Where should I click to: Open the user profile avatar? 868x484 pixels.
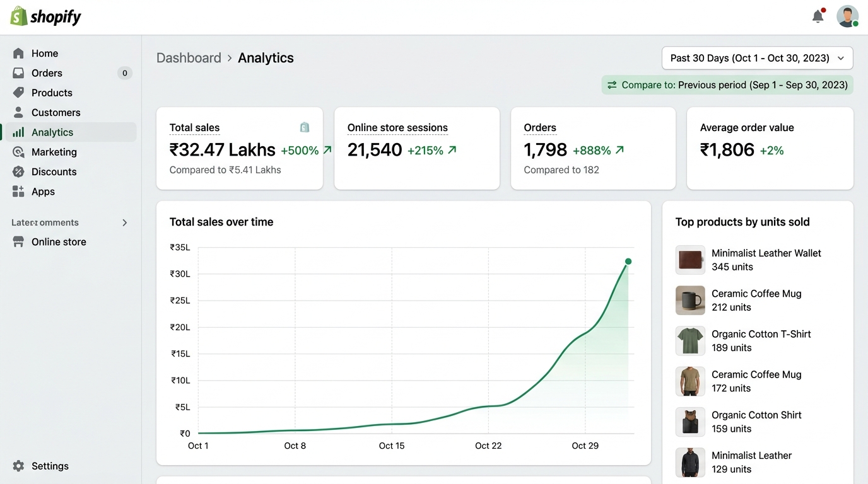coord(847,16)
